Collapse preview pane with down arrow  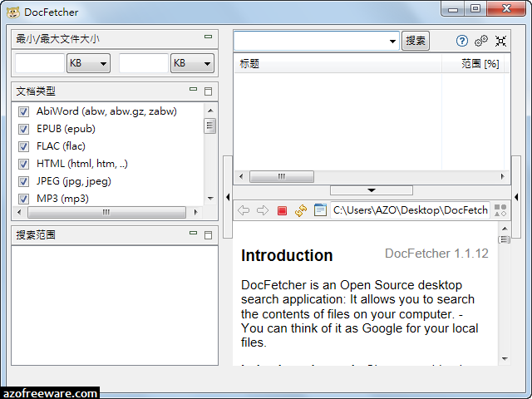point(372,190)
